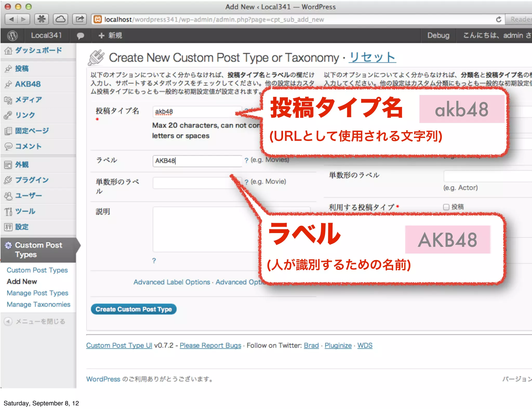Click the メニューを閉じる text
This screenshot has width=532, height=409.
(x=41, y=322)
